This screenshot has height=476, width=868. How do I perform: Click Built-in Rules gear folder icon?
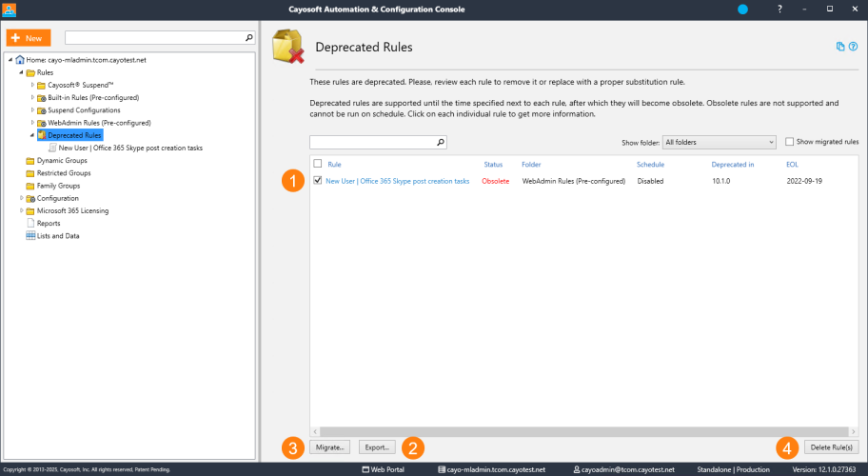pos(42,98)
